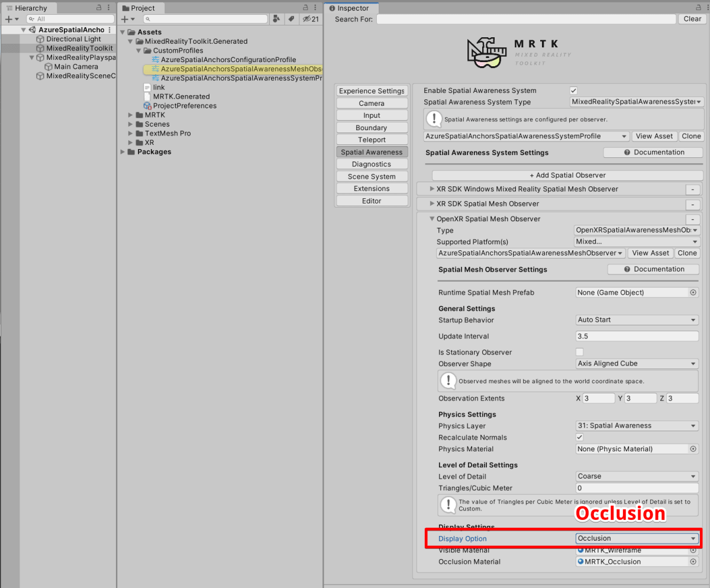Switch to Input settings tab
The width and height of the screenshot is (710, 588).
(x=372, y=115)
